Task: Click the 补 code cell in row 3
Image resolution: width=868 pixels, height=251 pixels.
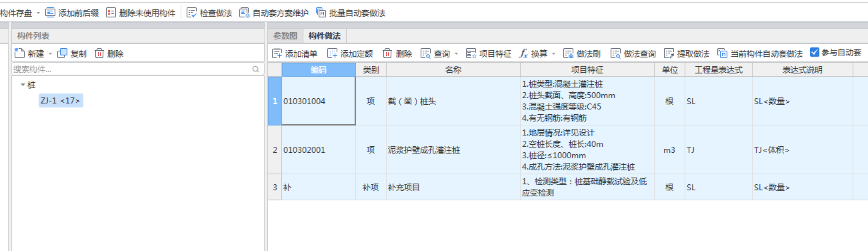Action: [319, 188]
